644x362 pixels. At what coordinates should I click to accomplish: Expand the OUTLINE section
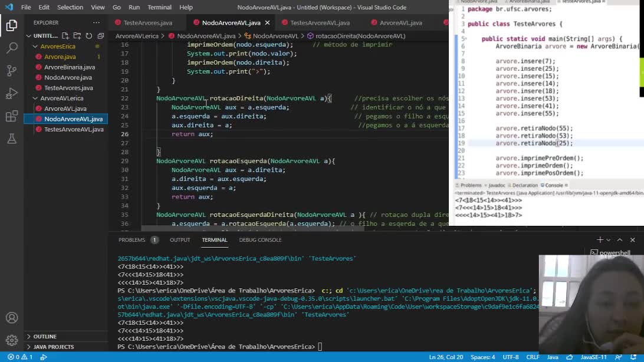click(45, 337)
